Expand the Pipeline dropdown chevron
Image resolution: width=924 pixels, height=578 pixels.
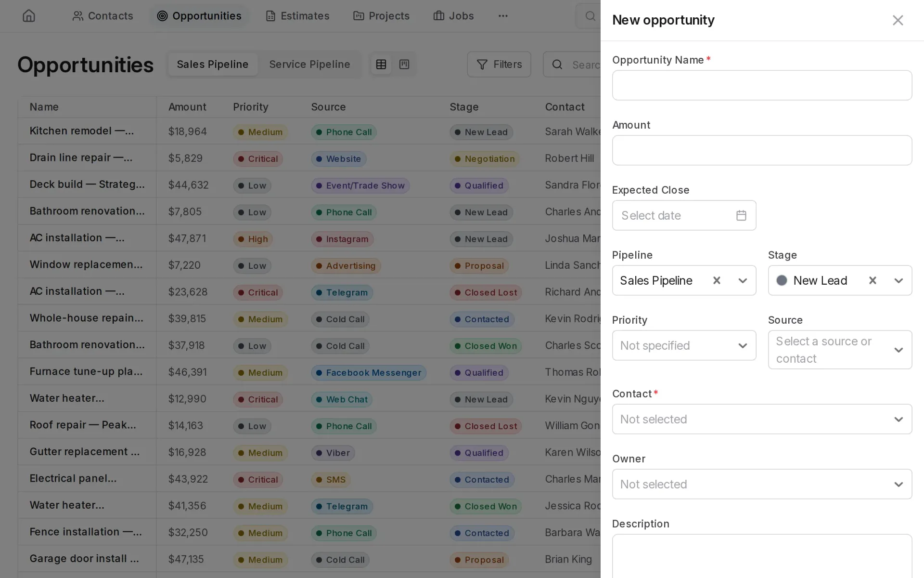[x=743, y=280]
